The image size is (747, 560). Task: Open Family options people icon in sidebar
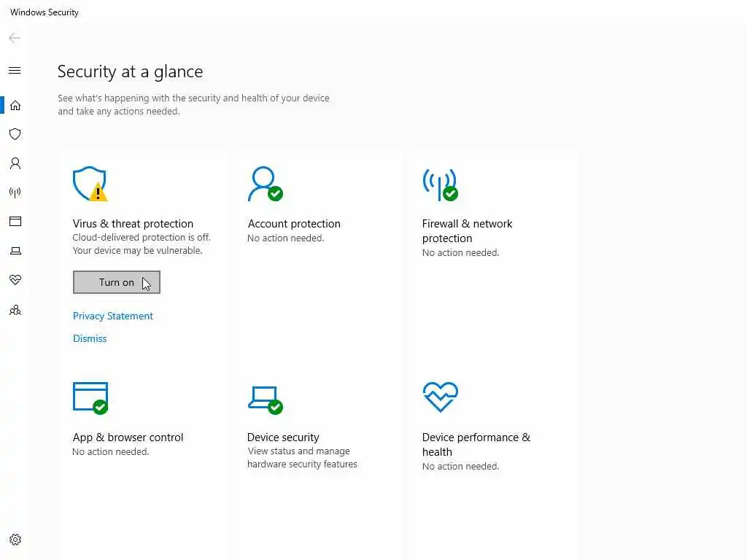point(15,310)
